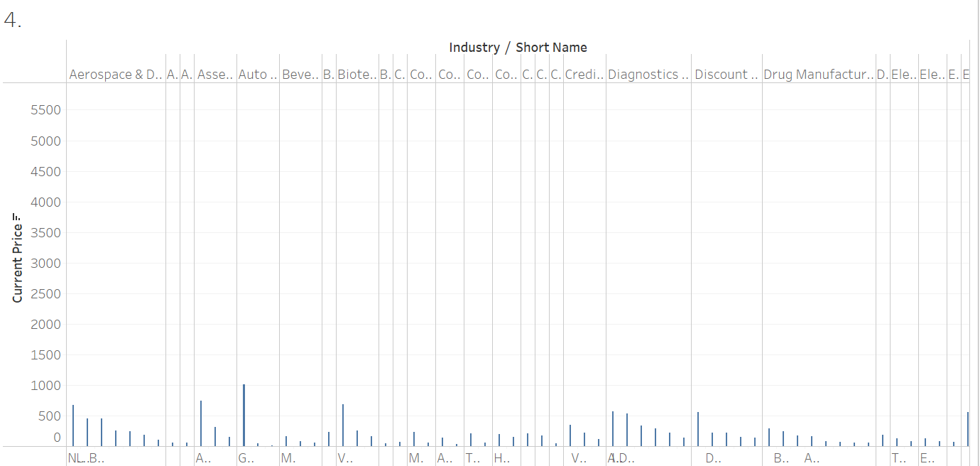Screen dimensions: 980x466
Task: Select the tallest bar in Auto group
Action: pos(244,416)
